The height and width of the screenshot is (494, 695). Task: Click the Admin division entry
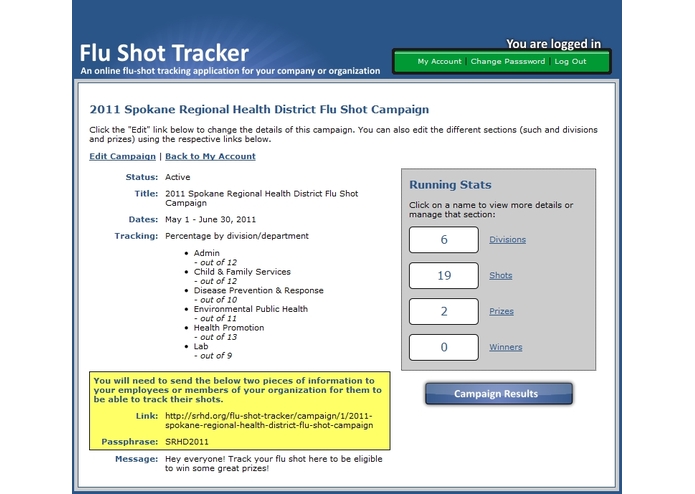(x=207, y=253)
